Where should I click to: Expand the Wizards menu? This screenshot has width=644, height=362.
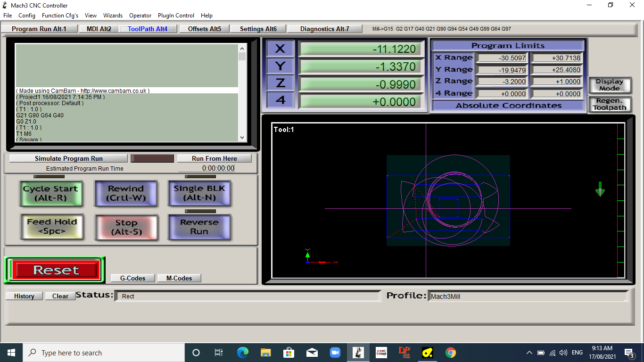113,16
